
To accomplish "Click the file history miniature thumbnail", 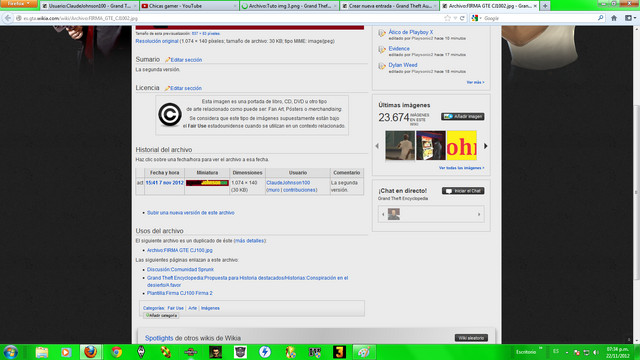I will point(207,183).
